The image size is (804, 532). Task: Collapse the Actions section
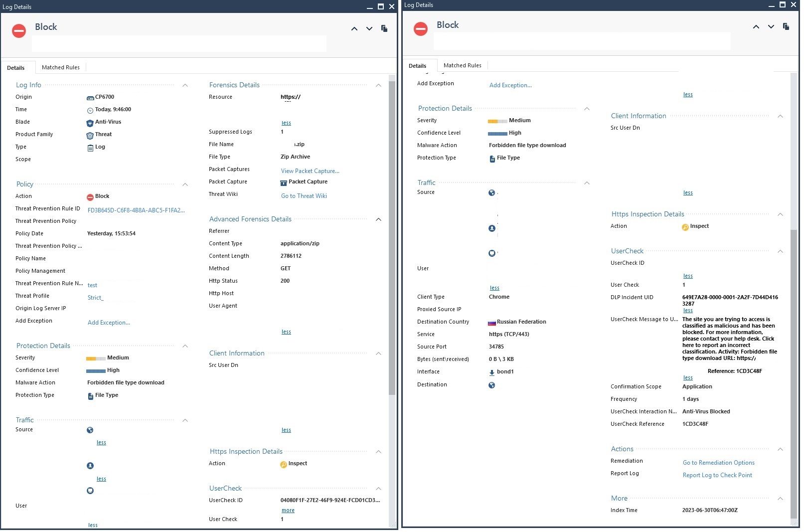[x=781, y=449]
